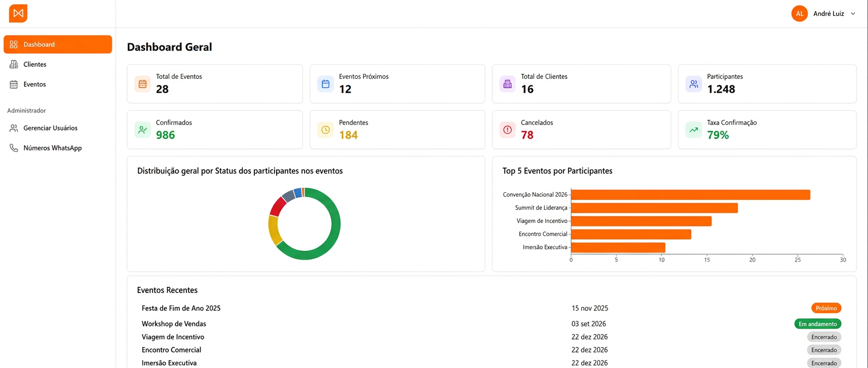Click the Próximo status badge
The width and height of the screenshot is (868, 368).
(x=826, y=308)
